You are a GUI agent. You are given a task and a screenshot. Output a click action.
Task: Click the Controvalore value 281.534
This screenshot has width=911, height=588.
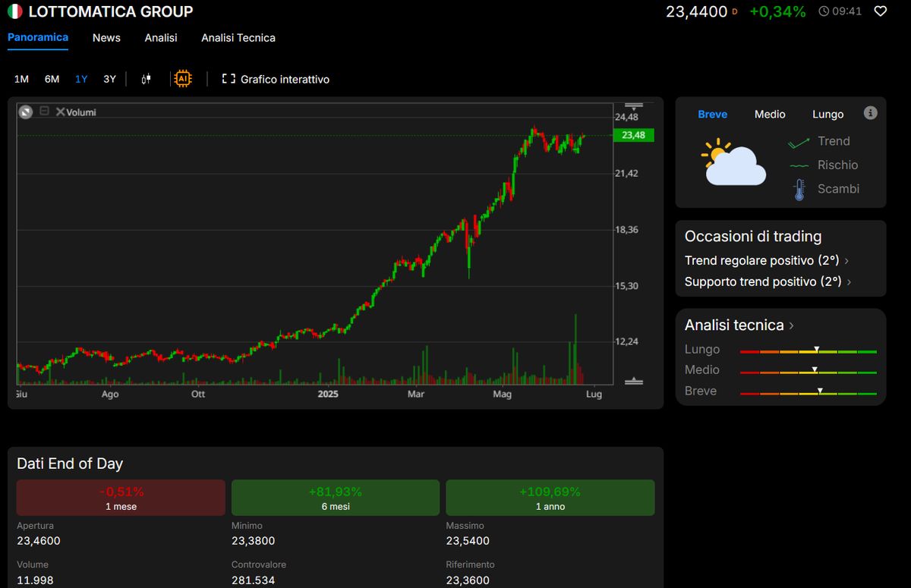click(x=254, y=580)
